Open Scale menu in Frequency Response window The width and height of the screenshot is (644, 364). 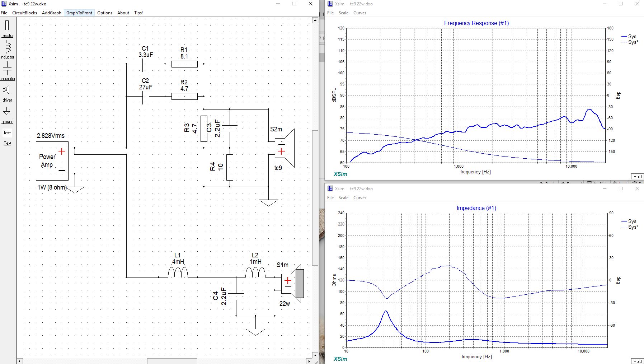click(343, 13)
